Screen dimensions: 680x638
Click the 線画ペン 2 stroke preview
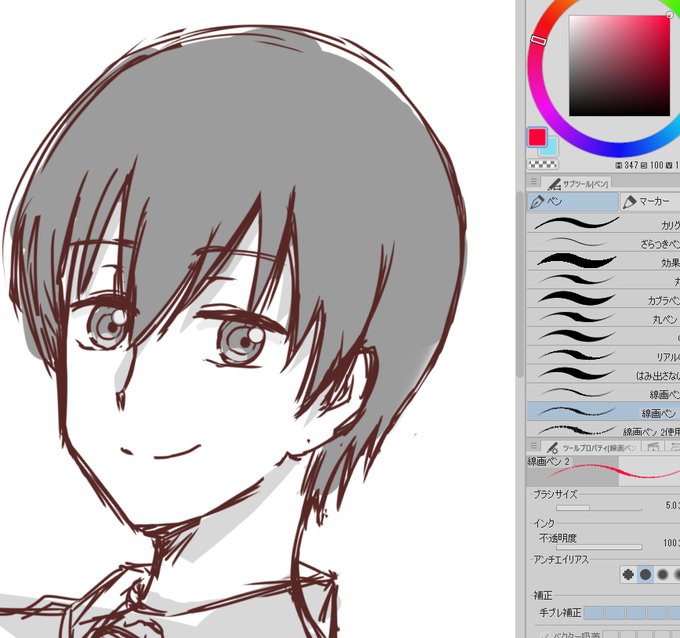(x=603, y=471)
